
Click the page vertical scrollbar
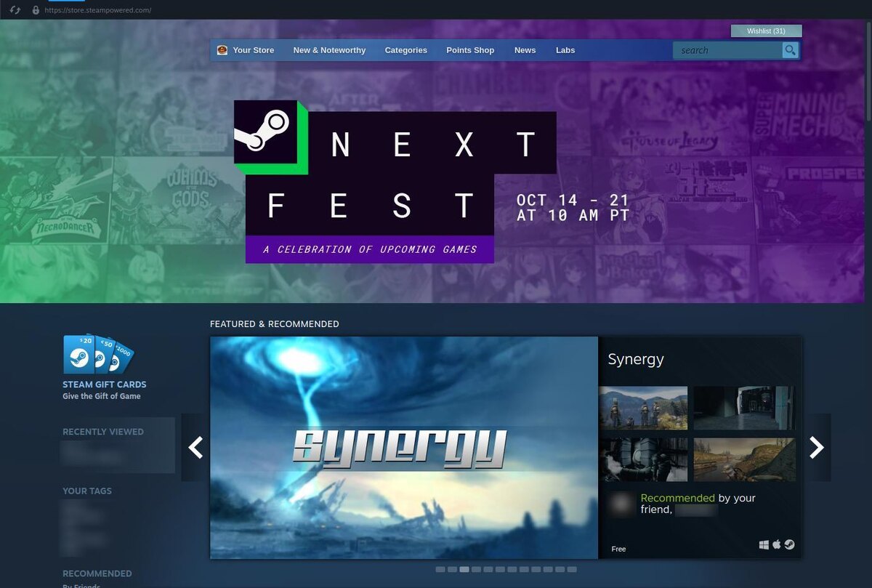pos(868,73)
